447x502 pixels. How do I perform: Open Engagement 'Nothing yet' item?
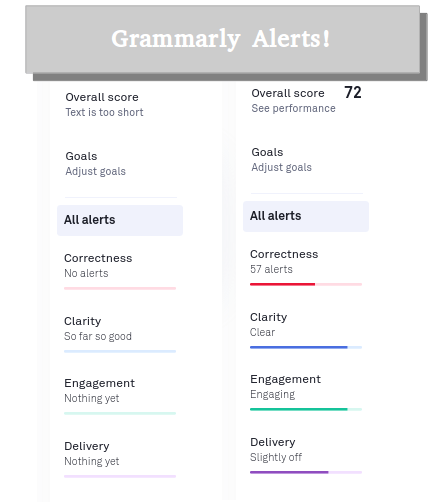point(120,396)
